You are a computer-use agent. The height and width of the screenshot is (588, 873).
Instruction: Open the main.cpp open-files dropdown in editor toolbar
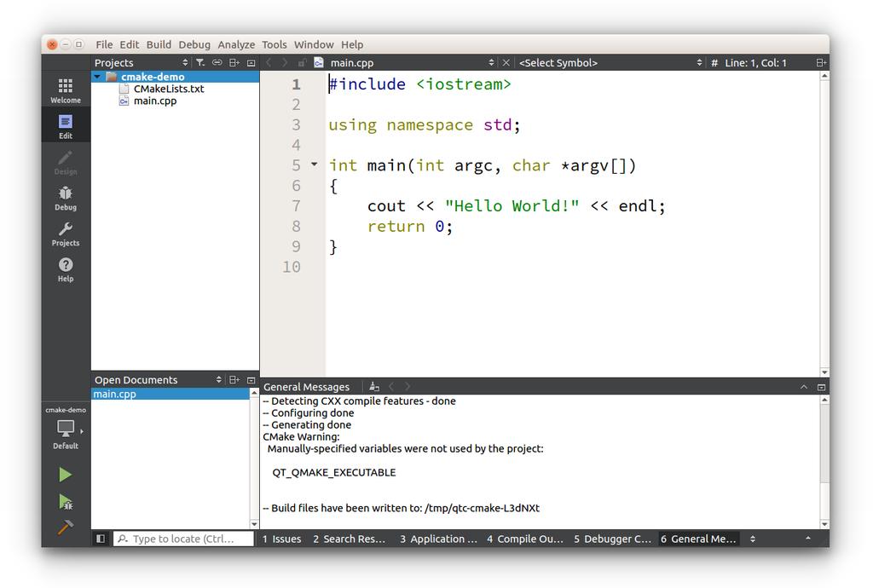[491, 63]
